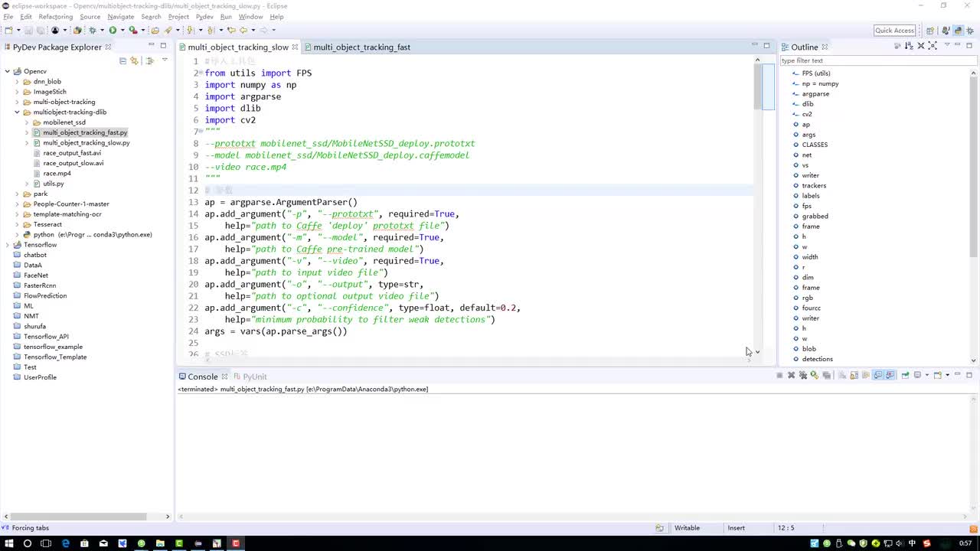Close the multi_object_tracking_slow editor tab
Screen dimensions: 980x551
296,47
